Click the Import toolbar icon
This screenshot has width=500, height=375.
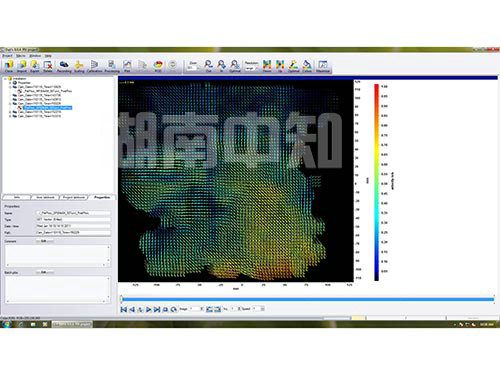click(22, 66)
